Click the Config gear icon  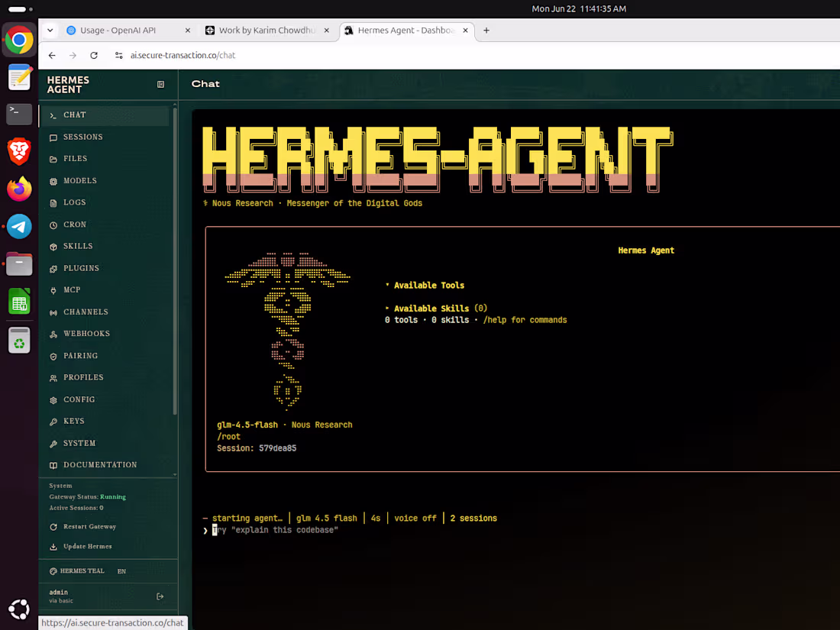(53, 400)
